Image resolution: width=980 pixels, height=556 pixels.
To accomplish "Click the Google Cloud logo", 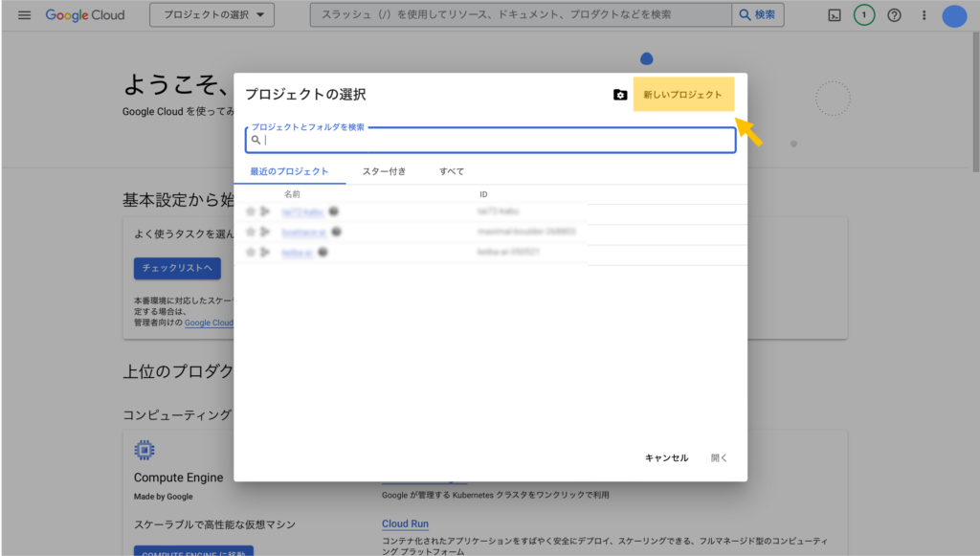I will tap(85, 15).
